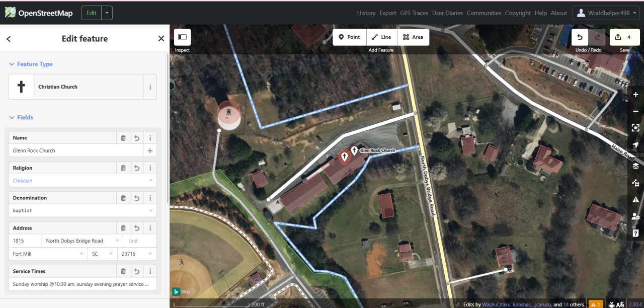Viewport: 644px width, 308px height.
Task: Open the Map Data panel
Action: pyautogui.click(x=635, y=183)
